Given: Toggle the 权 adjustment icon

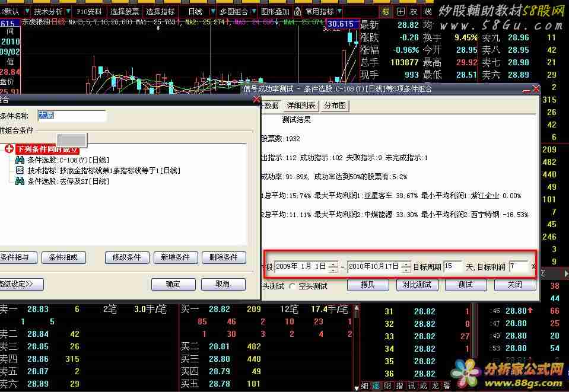Looking at the screenshot, I should coord(414,12).
